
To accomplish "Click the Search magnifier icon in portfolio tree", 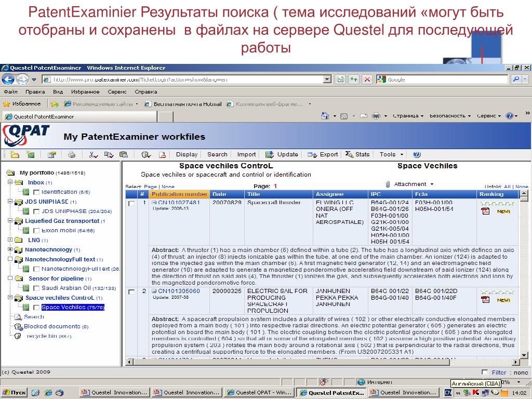I will click(18, 317).
